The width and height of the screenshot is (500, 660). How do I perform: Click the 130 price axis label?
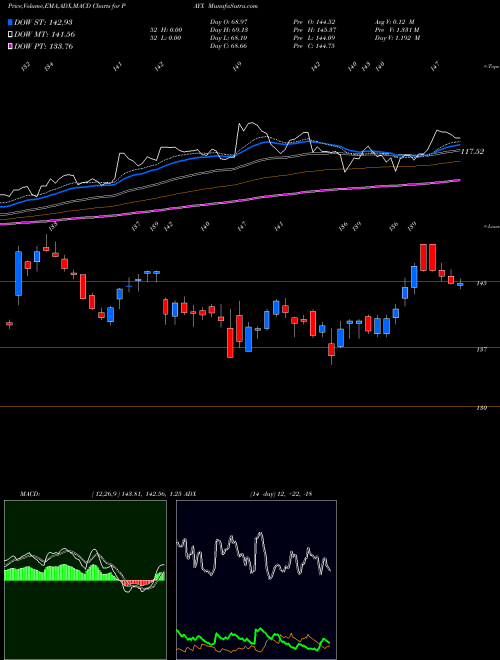coord(481,408)
